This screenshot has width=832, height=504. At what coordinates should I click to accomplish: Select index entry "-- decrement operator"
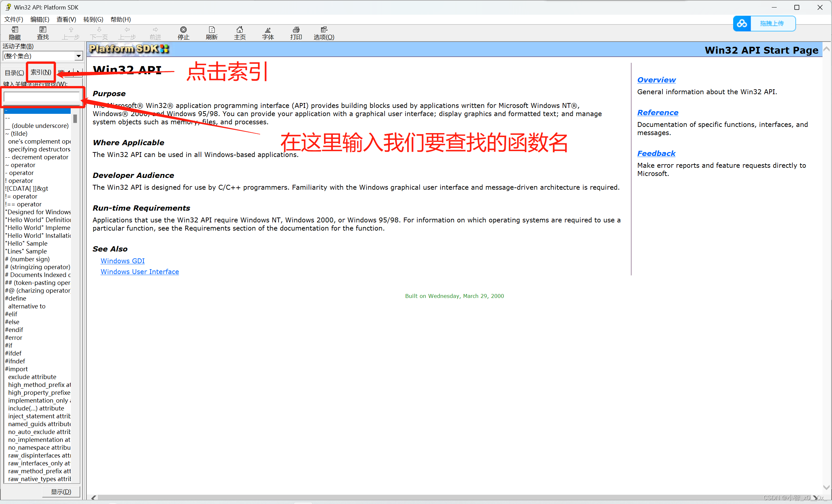[x=36, y=157]
